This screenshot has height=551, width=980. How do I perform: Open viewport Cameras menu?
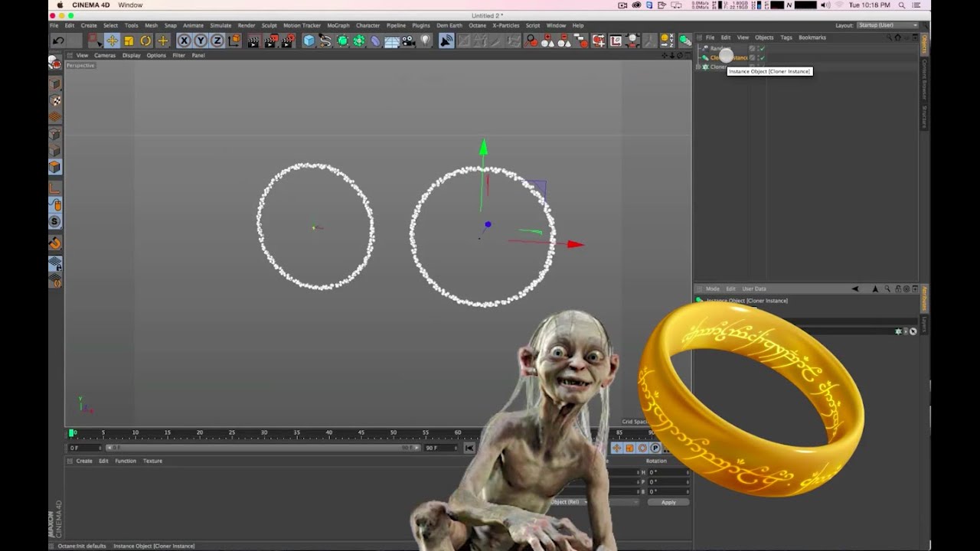pos(105,55)
